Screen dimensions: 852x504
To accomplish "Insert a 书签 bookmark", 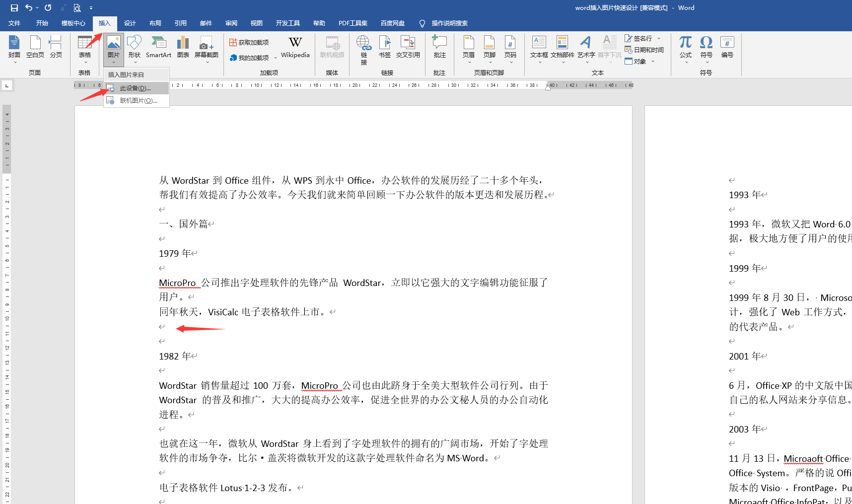I will [x=385, y=47].
